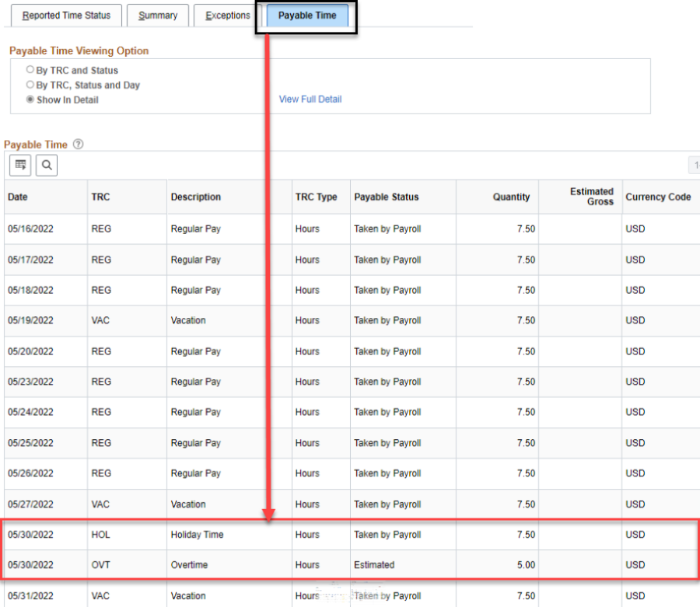
Task: Sort by Estimated Gross column header
Action: (592, 196)
